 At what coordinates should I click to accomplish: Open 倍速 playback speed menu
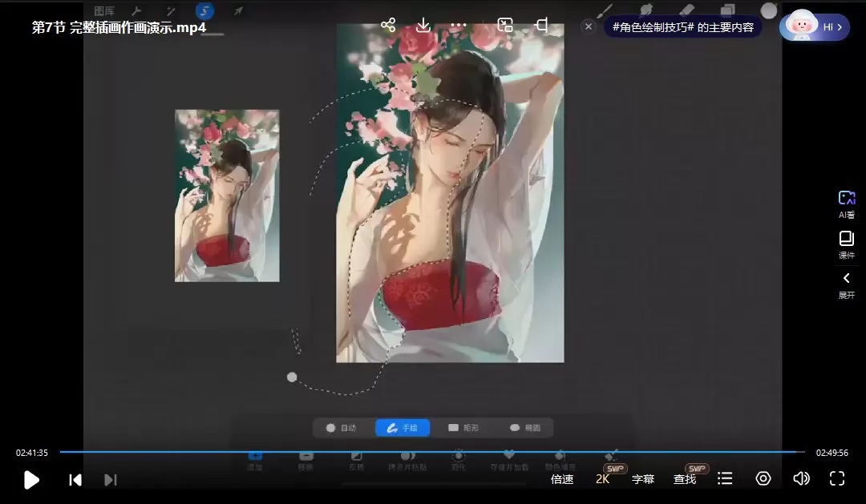562,479
